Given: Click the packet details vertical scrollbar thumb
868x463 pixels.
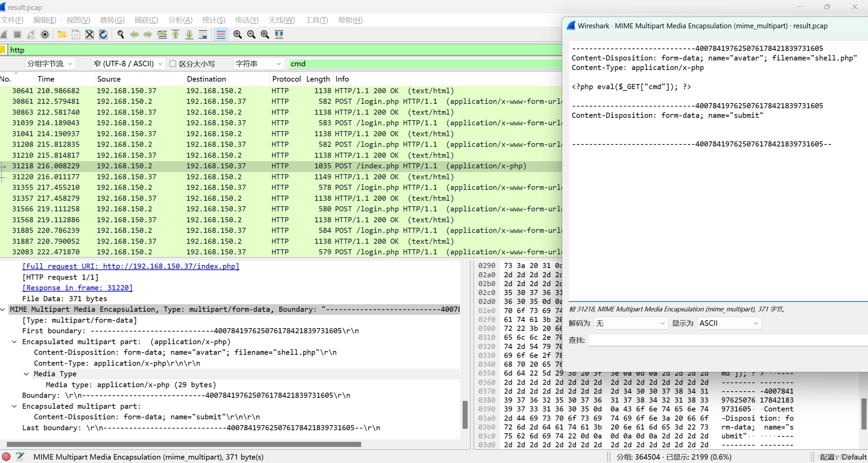Looking at the screenshot, I should (465, 415).
